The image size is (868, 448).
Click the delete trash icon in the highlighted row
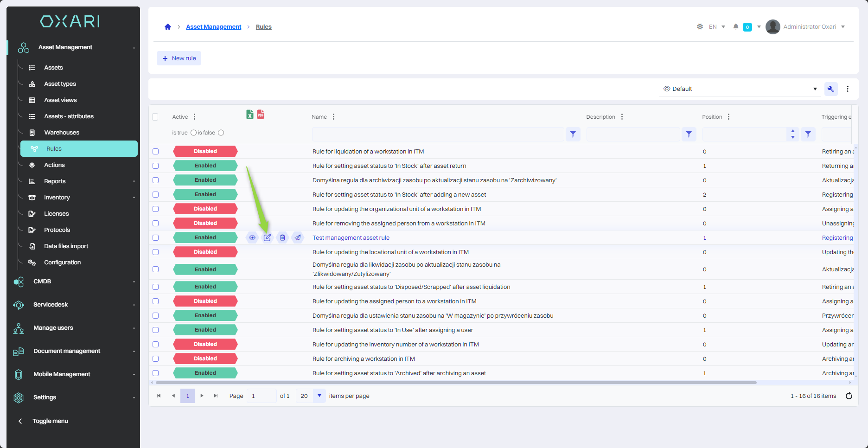point(282,237)
